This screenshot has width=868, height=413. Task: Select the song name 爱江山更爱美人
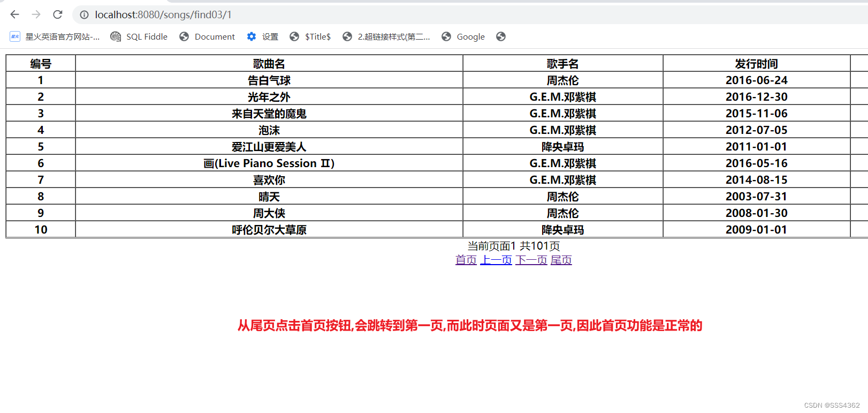tap(269, 147)
